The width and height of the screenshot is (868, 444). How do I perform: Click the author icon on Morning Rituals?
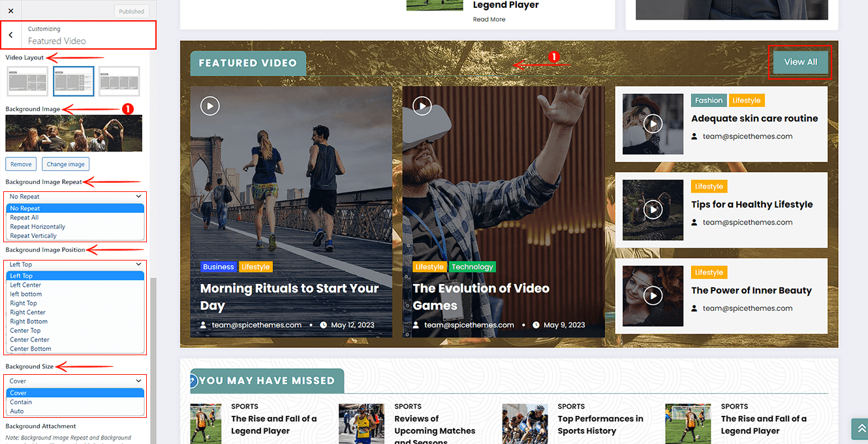tap(204, 325)
